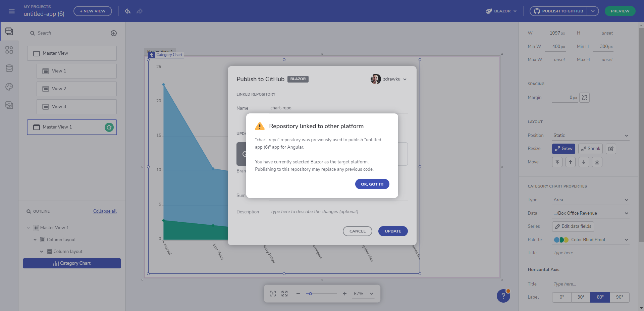Click the zoom slider handle
644x311 pixels.
pos(310,294)
